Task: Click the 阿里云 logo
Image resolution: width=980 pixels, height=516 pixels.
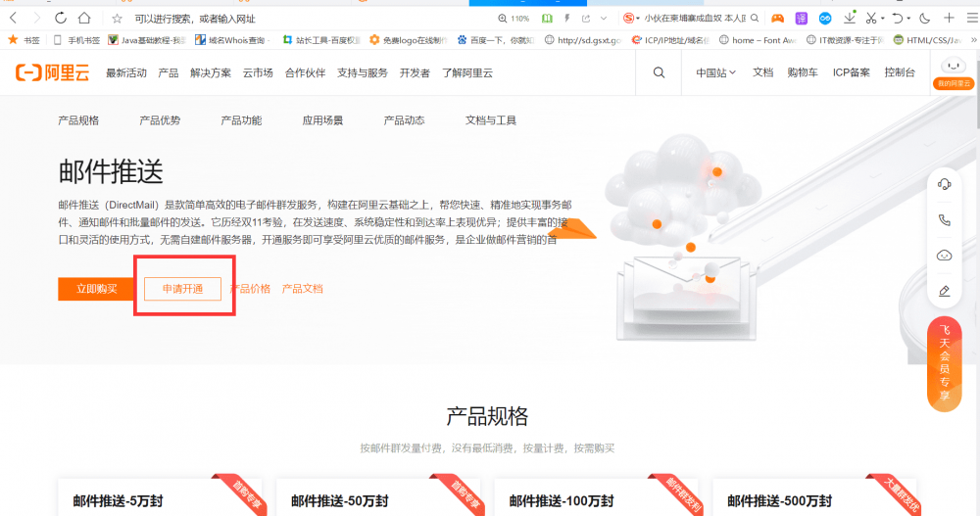Action: tap(53, 73)
